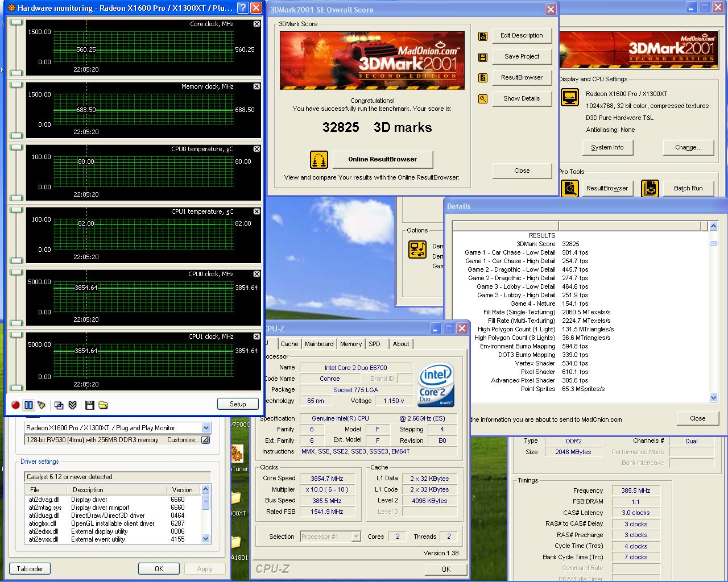
Task: Click the Show Details magnifier icon
Action: tap(483, 99)
